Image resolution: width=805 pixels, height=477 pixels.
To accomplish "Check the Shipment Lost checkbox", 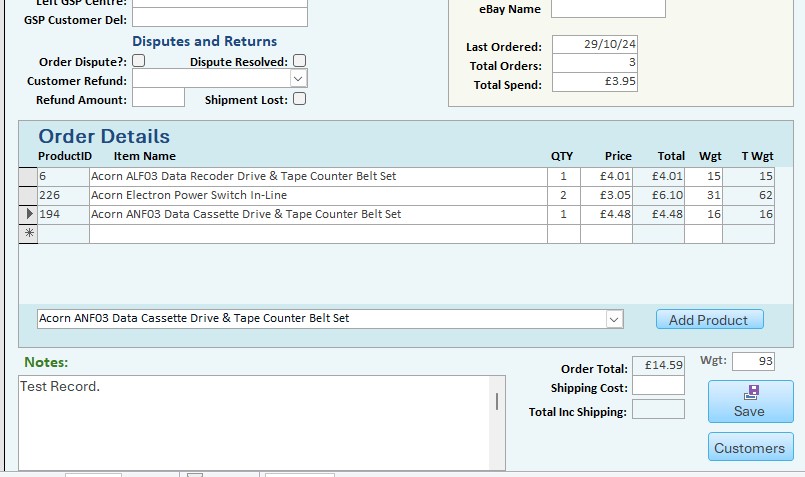I will pyautogui.click(x=299, y=99).
